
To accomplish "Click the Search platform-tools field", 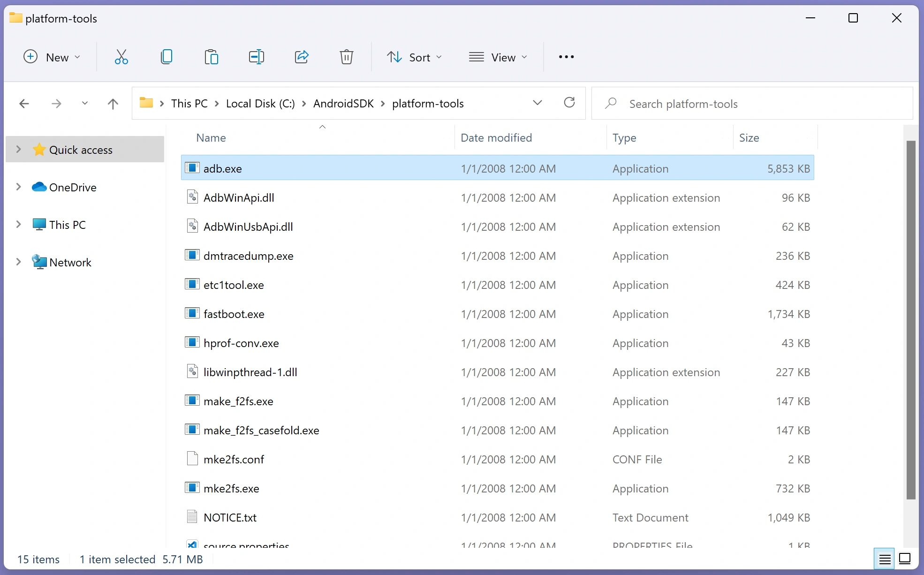I will tap(752, 104).
